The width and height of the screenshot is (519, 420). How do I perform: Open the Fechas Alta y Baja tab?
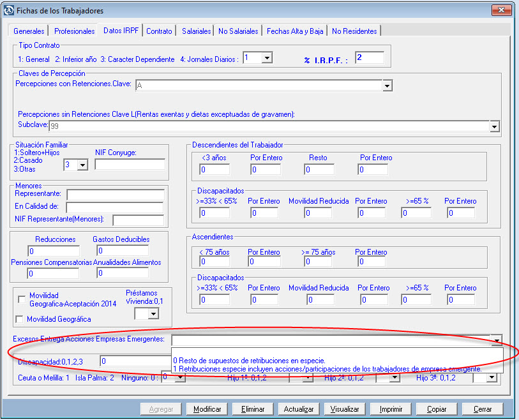coord(295,31)
